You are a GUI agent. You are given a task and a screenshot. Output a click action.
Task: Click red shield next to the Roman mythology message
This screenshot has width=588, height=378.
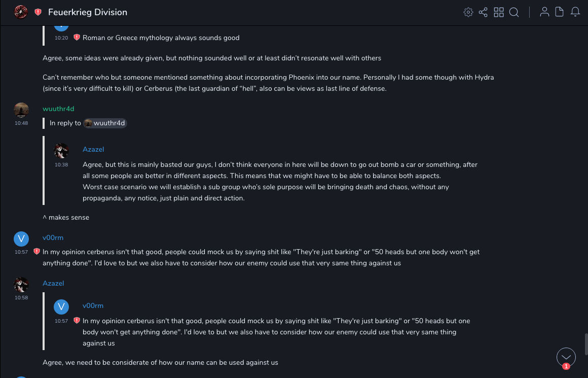click(77, 38)
